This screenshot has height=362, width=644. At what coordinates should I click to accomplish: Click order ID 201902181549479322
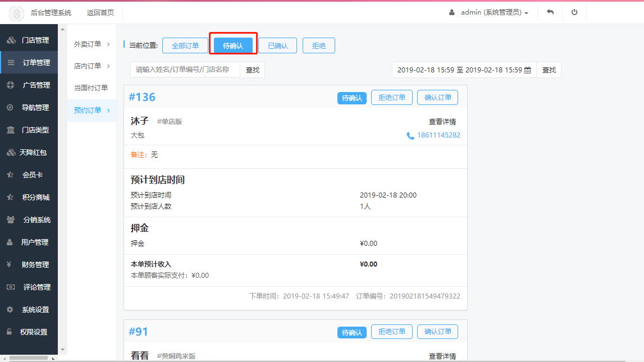click(x=424, y=296)
